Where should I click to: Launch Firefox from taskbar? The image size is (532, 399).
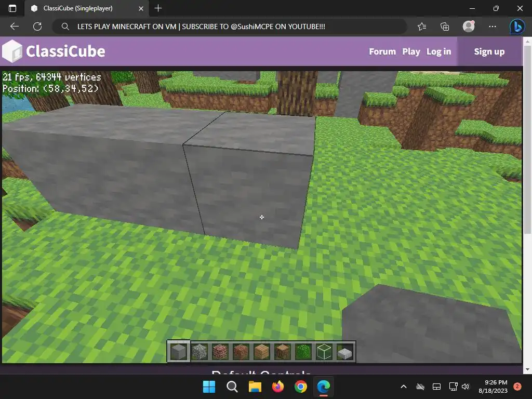point(278,387)
